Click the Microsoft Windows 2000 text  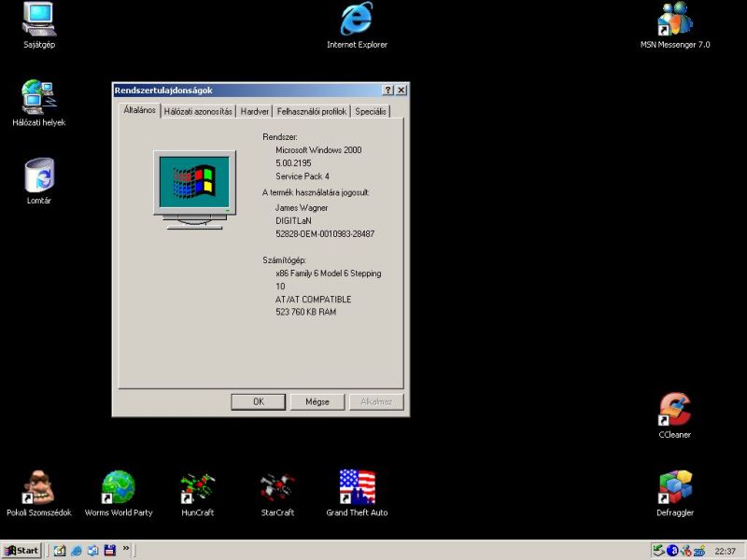tap(318, 150)
